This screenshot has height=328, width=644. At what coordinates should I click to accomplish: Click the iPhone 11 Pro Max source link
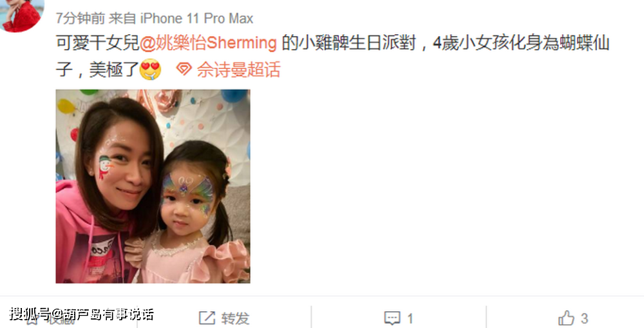tap(196, 18)
